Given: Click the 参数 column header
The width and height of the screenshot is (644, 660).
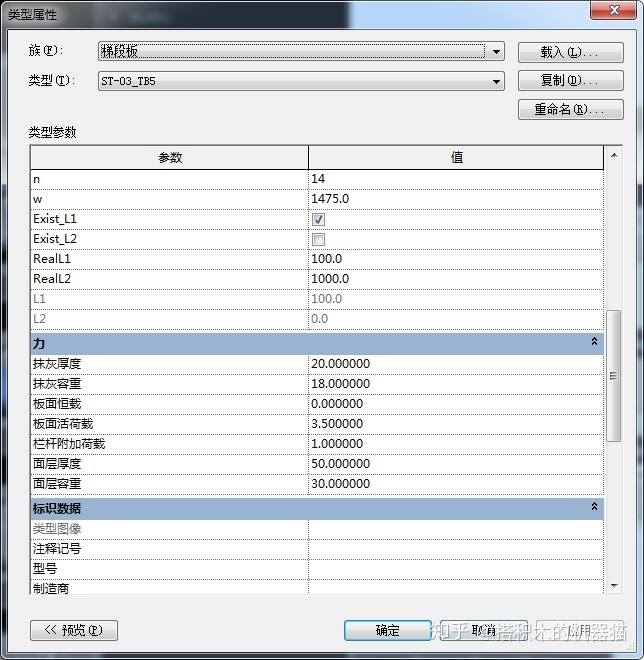Looking at the screenshot, I should 170,158.
